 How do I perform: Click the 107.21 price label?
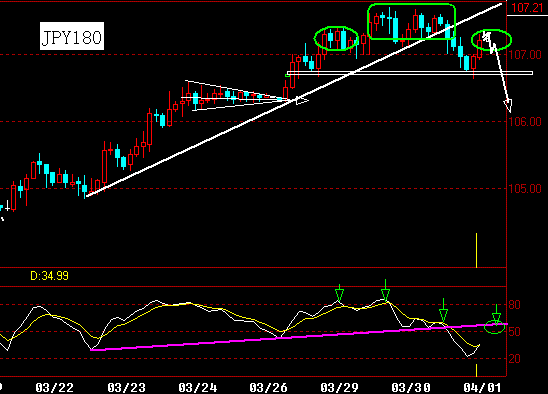coord(527,8)
